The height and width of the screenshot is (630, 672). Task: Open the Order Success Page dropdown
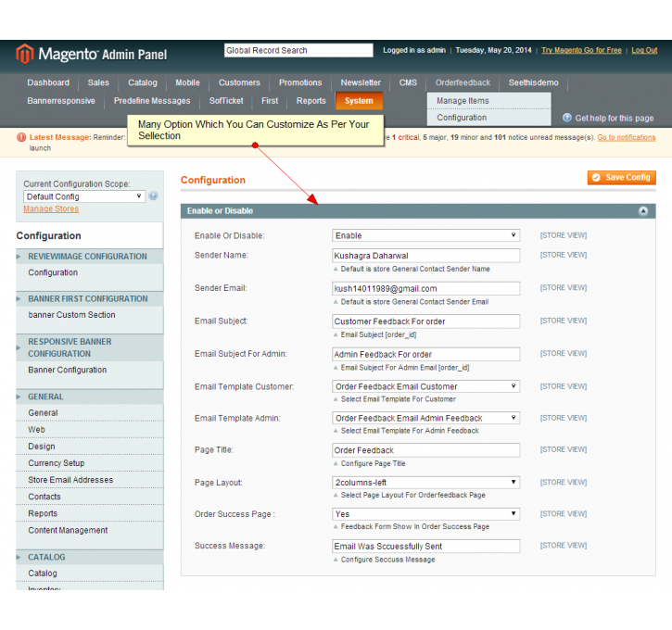(x=426, y=514)
